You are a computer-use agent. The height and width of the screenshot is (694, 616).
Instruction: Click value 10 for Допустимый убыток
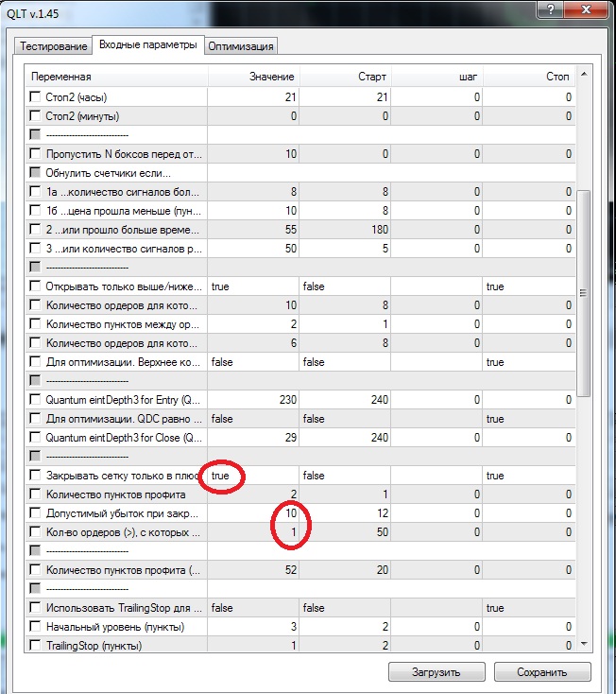tap(253, 513)
